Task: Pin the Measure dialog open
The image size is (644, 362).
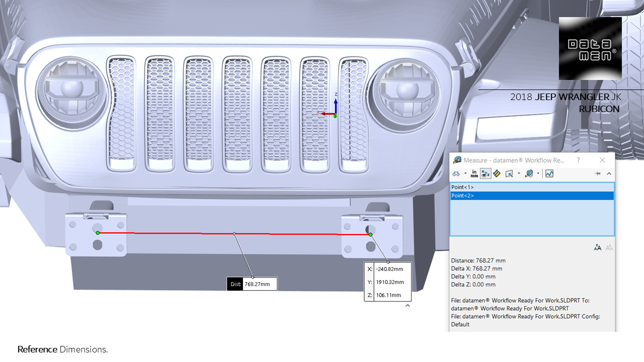Action: tap(598, 173)
